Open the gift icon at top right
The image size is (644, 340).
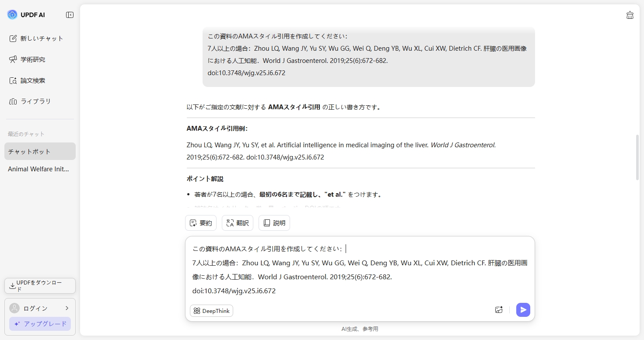(630, 15)
